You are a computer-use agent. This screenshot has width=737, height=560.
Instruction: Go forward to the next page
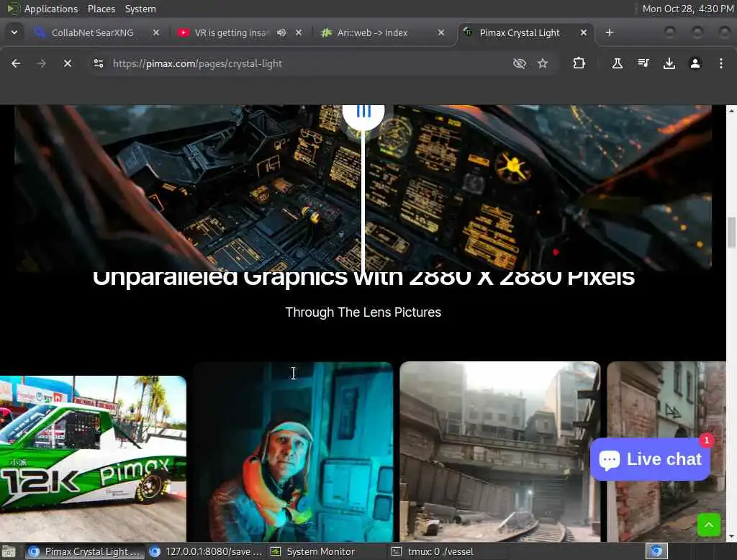point(41,63)
